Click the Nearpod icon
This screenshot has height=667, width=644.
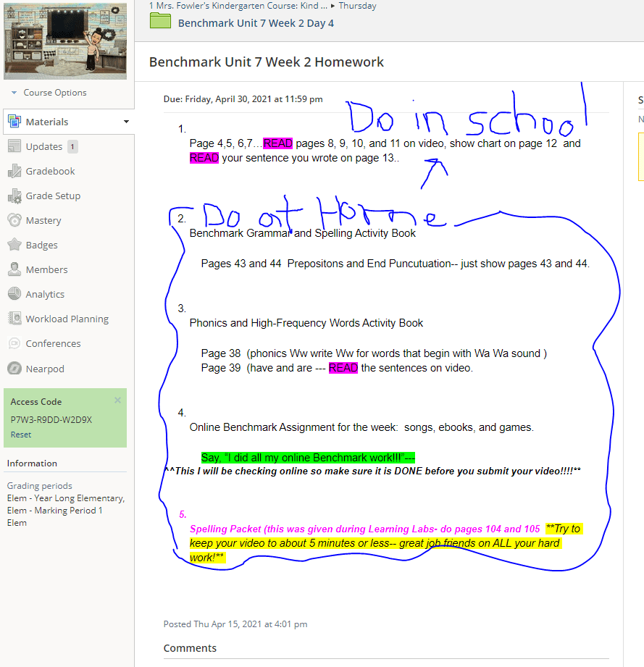[x=14, y=369]
